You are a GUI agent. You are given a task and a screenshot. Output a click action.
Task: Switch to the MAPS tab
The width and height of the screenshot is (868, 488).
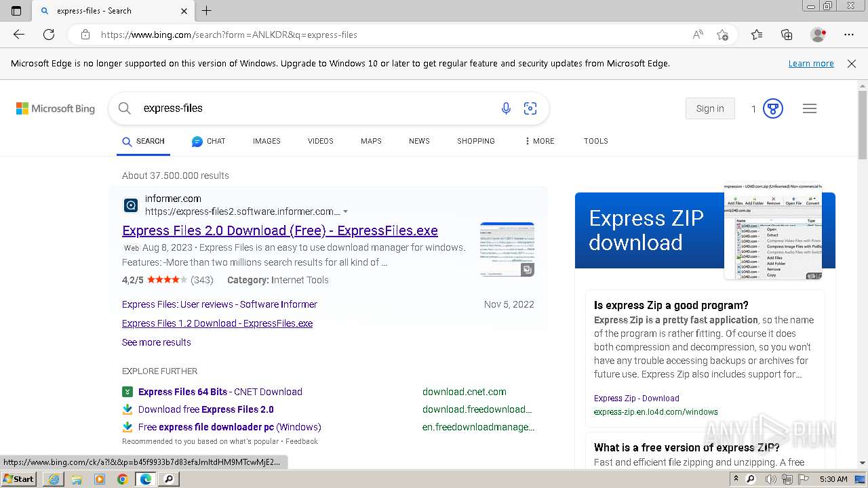coord(371,141)
